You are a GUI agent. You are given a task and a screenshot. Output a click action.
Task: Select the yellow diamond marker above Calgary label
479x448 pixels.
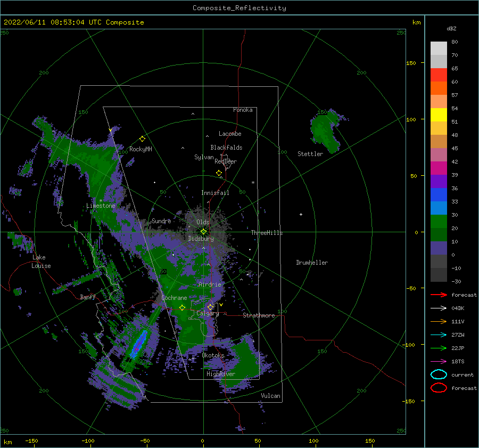[210, 307]
